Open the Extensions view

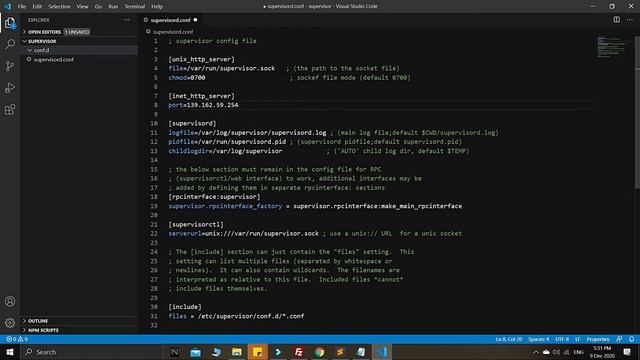coord(10,109)
